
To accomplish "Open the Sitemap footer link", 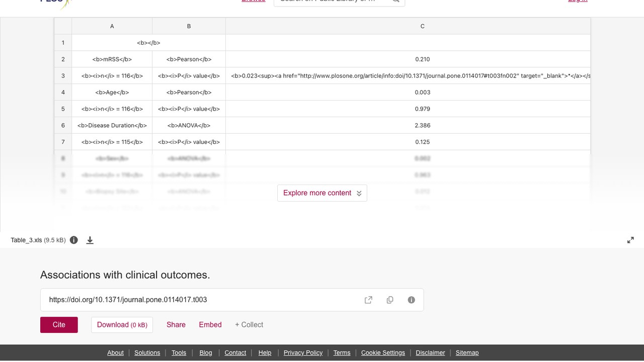I will (467, 352).
